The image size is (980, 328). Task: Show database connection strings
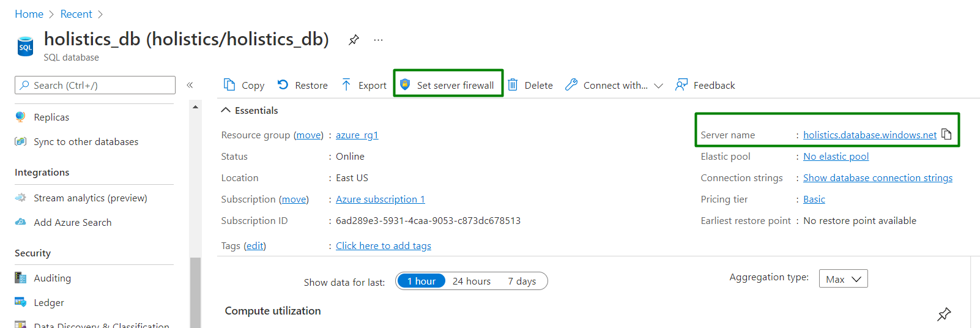(878, 177)
